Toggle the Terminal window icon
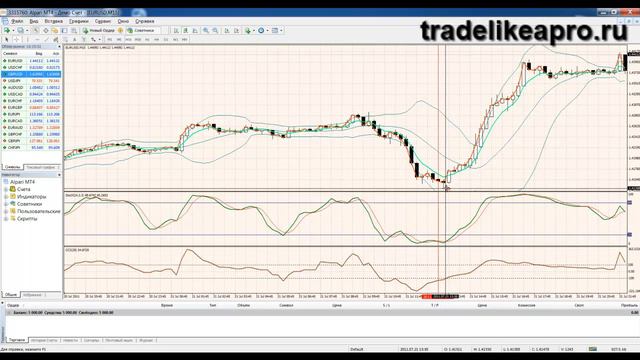640x360 pixels. [64, 30]
